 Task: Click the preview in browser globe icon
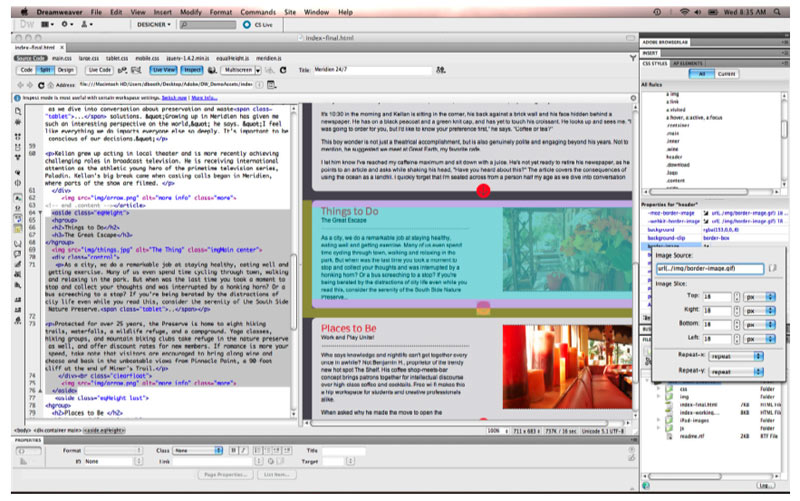[x=212, y=70]
